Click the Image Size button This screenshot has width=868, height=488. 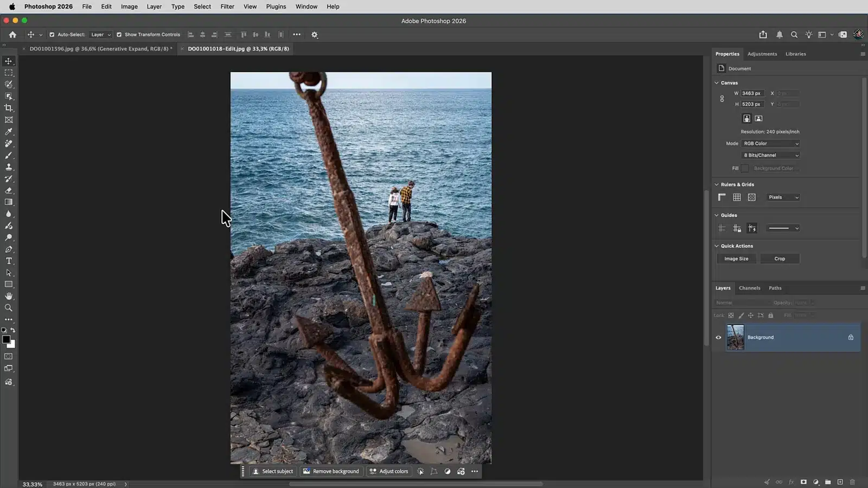(736, 259)
